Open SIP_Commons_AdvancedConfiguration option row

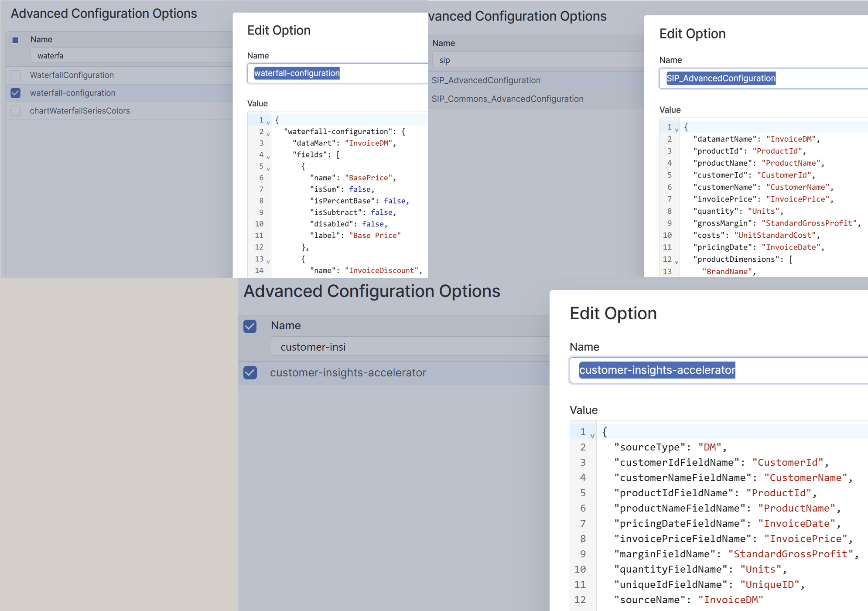tap(507, 99)
